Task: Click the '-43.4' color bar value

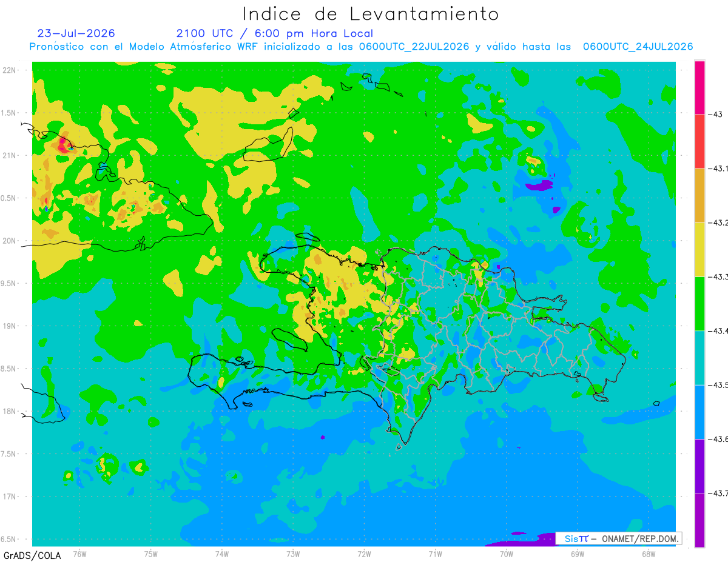Action: [718, 330]
